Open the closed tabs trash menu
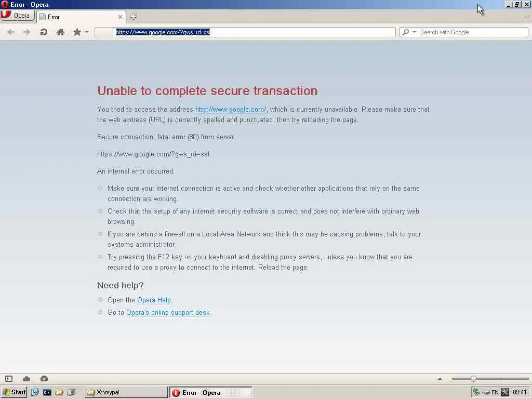Viewport: 532px width, 399px height. click(x=527, y=16)
